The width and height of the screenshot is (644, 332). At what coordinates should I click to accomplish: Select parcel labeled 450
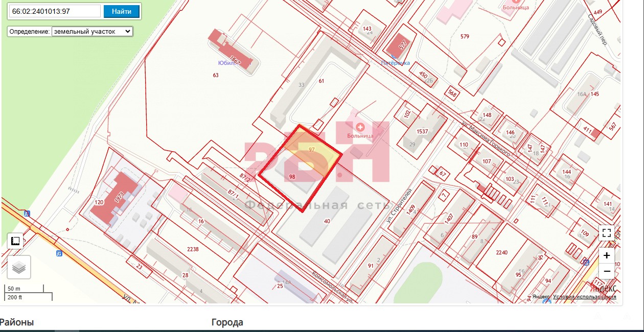pos(423,75)
